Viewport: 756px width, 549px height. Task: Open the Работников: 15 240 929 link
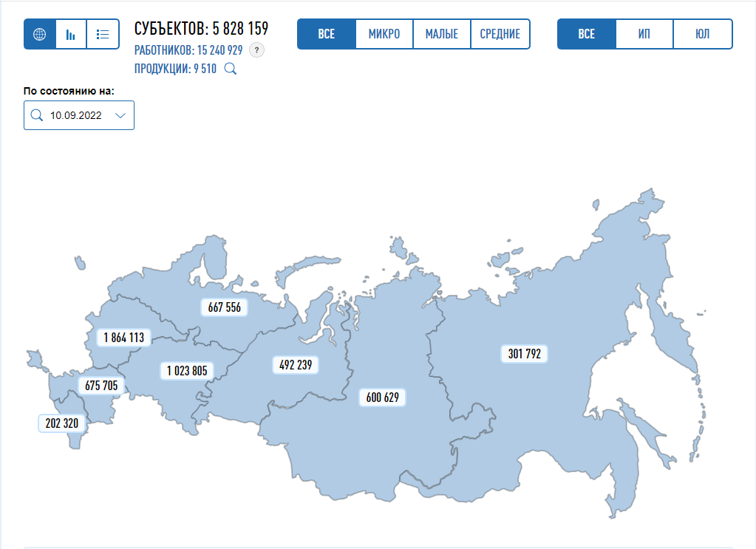(x=188, y=50)
